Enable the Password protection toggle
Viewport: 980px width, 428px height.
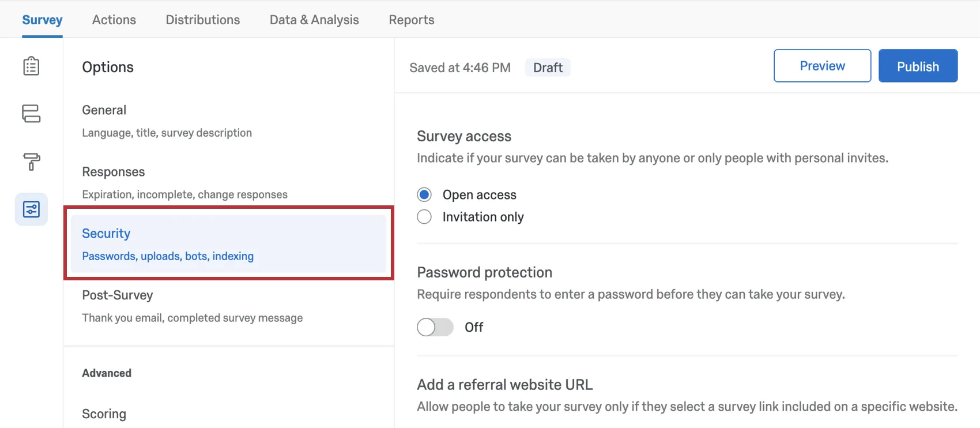435,327
